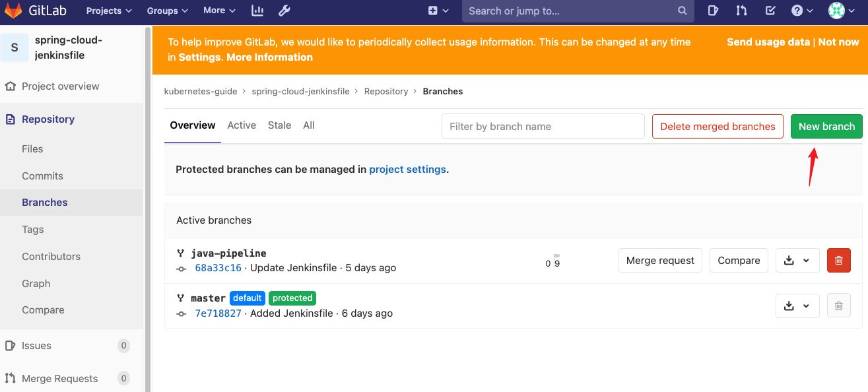Click Repository breadcrumb
The width and height of the screenshot is (868, 392).
386,92
